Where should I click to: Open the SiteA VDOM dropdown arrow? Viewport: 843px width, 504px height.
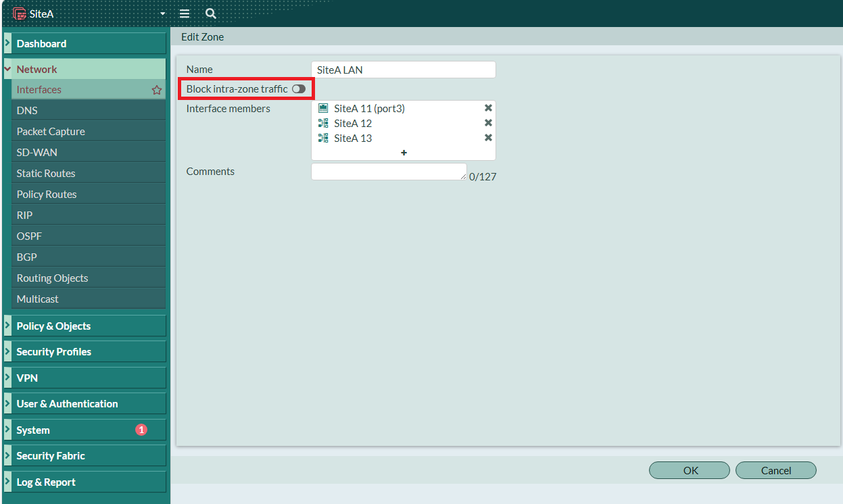click(162, 14)
